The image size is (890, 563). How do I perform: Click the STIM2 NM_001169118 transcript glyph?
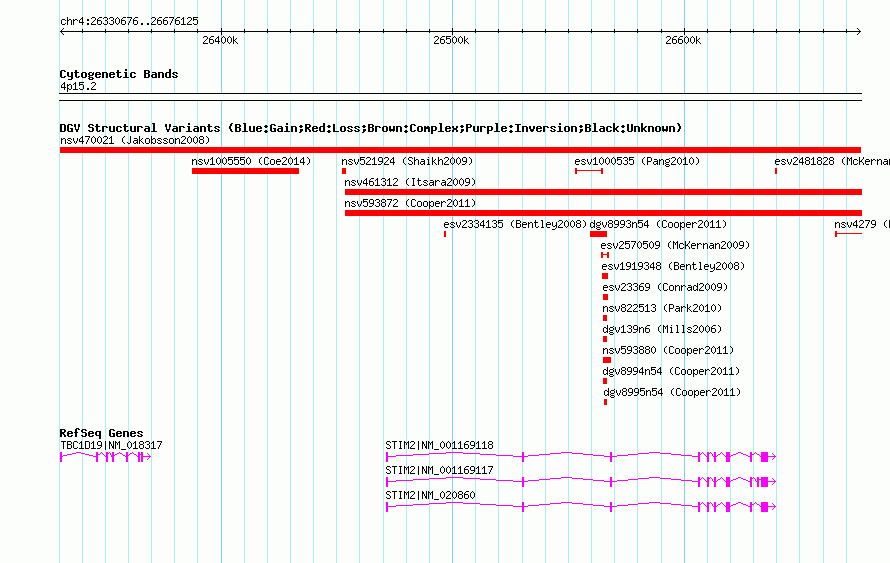(x=581, y=457)
